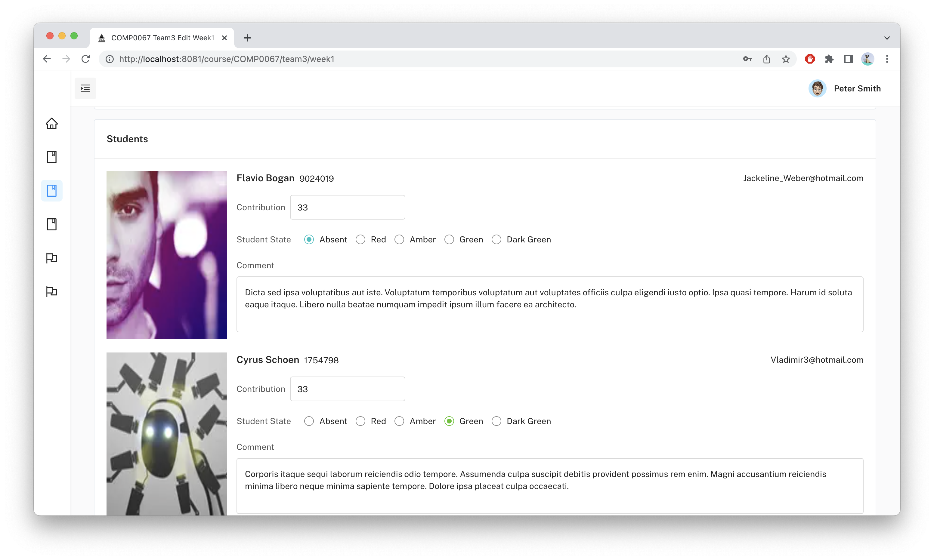Switch to COMP0067 Team3 Edit Week1 tab
Viewport: 934px width, 560px height.
click(x=162, y=38)
